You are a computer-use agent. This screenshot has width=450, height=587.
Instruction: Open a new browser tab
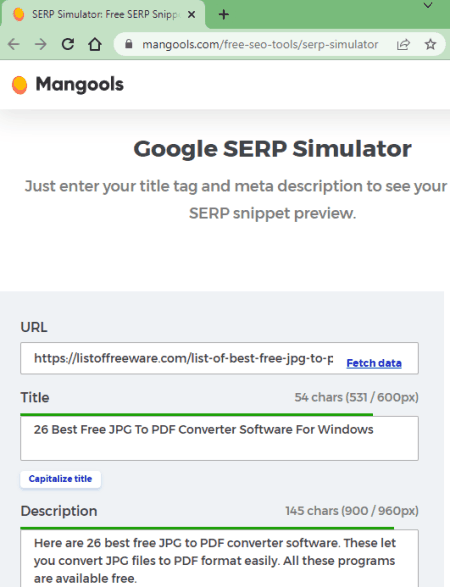tap(224, 15)
